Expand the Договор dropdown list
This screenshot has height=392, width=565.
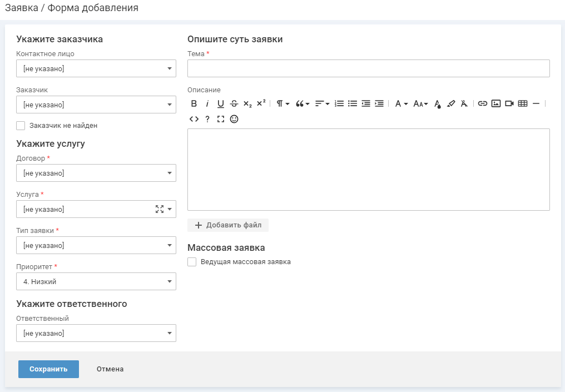tap(96, 173)
